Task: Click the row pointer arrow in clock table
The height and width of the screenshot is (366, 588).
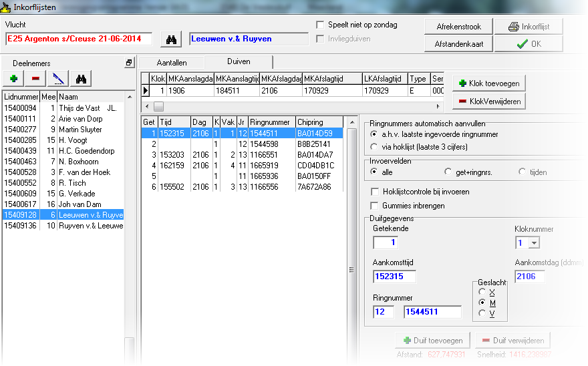Action: coord(145,90)
